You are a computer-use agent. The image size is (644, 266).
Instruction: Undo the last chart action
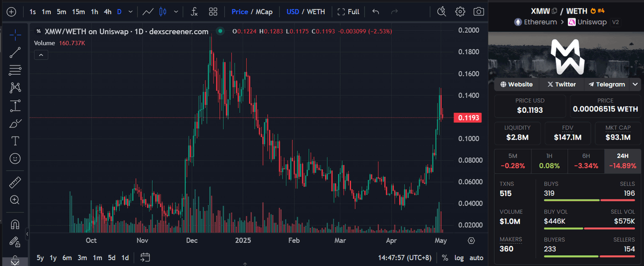(376, 11)
